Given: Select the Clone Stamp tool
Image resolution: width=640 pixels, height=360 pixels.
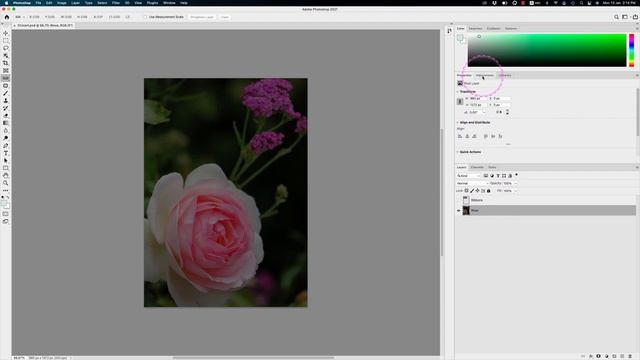Looking at the screenshot, I should tap(6, 100).
